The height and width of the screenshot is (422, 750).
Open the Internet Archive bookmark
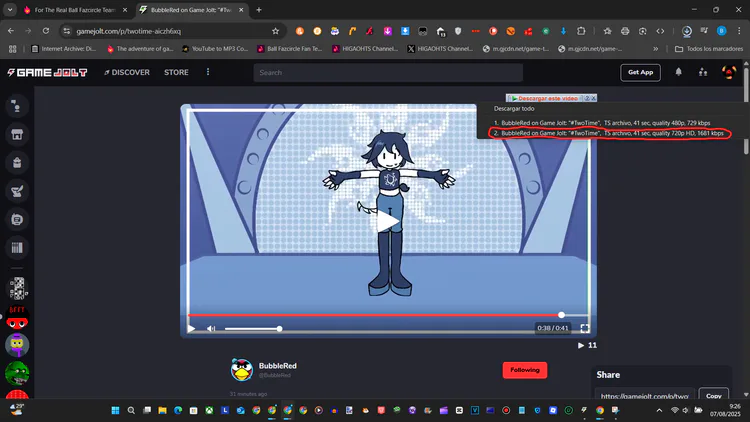click(x=63, y=49)
